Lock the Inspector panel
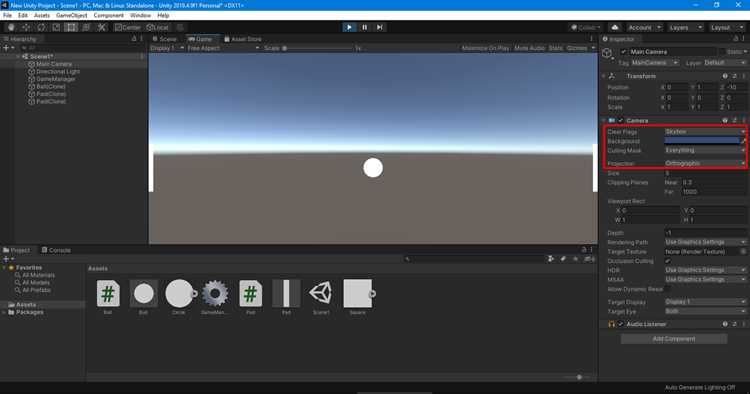This screenshot has height=394, width=750. click(736, 39)
